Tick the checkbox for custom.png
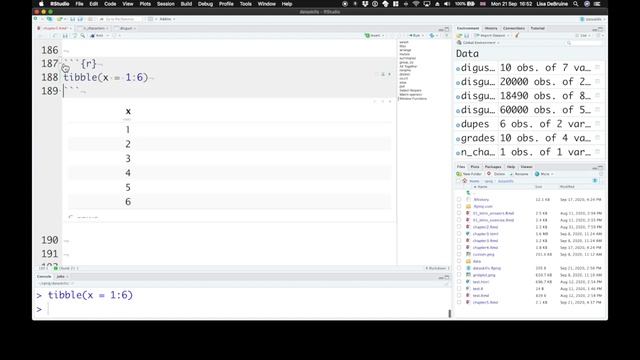 click(x=459, y=254)
